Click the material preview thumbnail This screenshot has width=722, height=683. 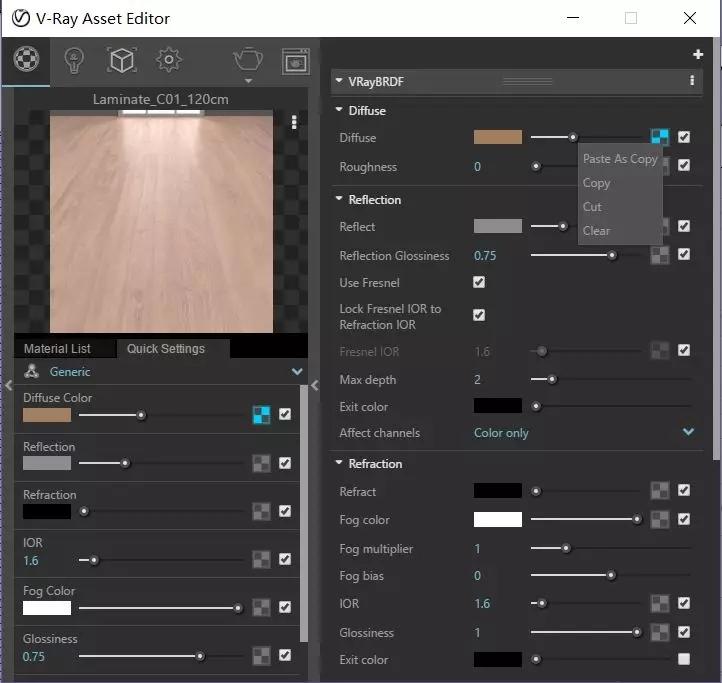pos(161,221)
